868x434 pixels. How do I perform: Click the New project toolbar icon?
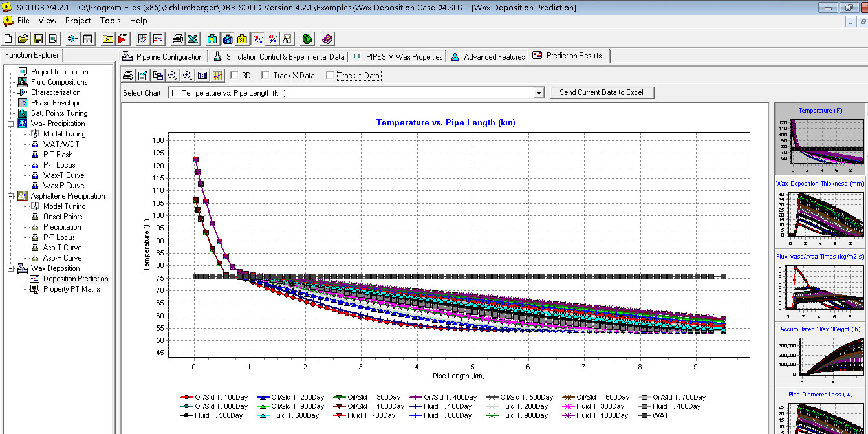(8, 39)
